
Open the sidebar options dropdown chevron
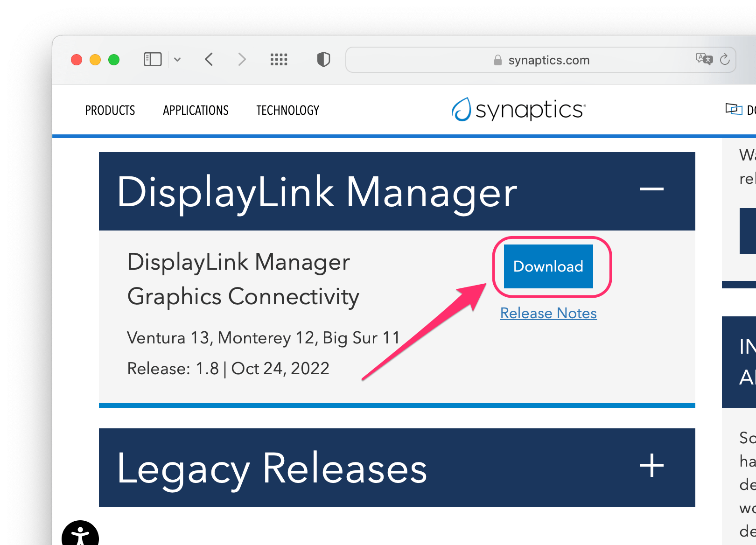tap(177, 60)
